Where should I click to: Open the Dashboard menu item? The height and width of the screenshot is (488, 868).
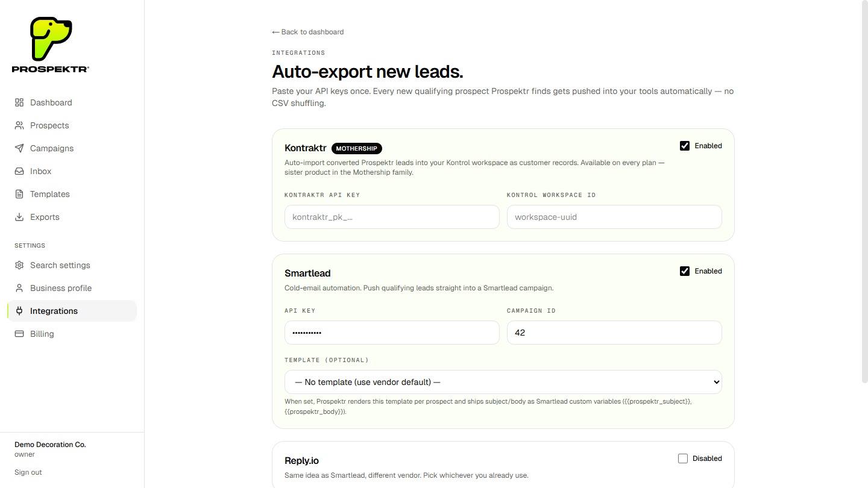coord(72,102)
